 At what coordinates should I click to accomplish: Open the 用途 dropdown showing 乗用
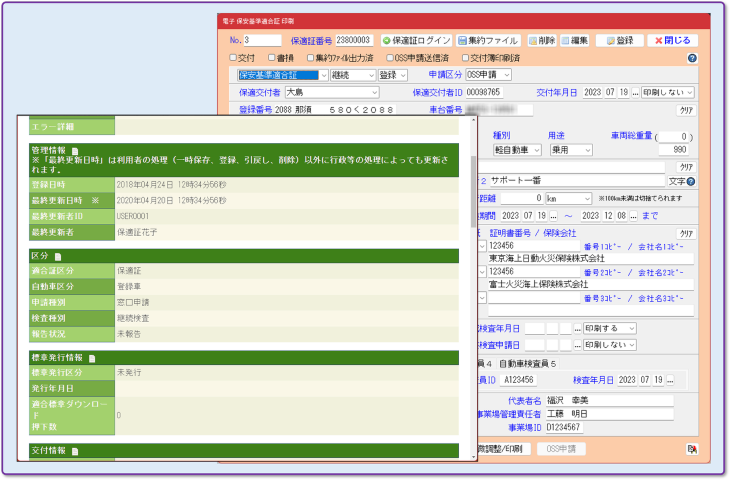[x=571, y=150]
